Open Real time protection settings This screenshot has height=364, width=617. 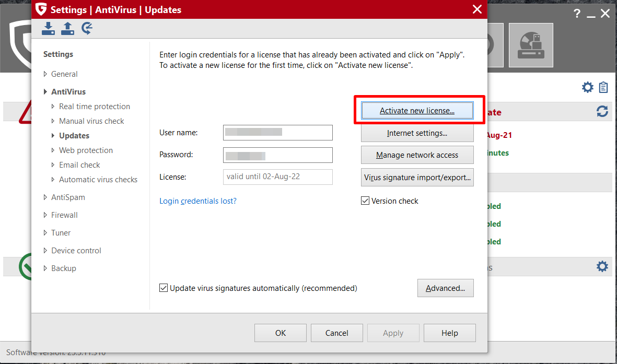coord(95,106)
